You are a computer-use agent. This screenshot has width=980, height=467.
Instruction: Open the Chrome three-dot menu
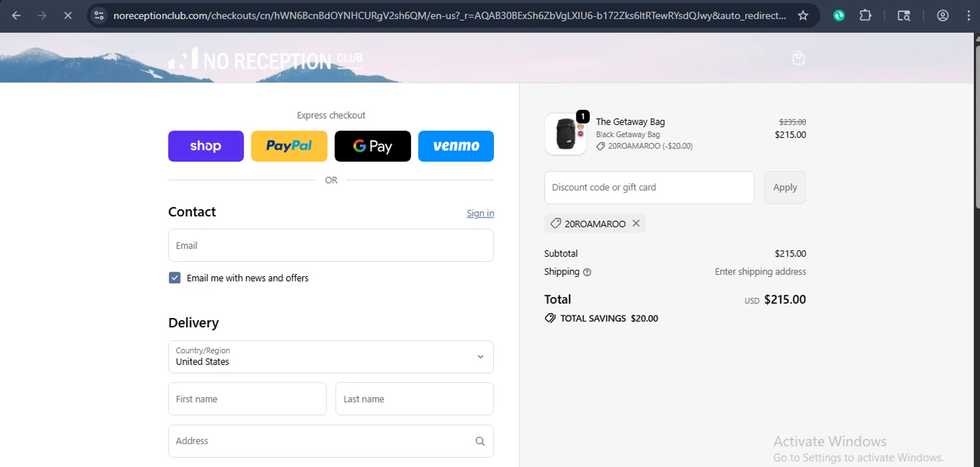[x=969, y=16]
